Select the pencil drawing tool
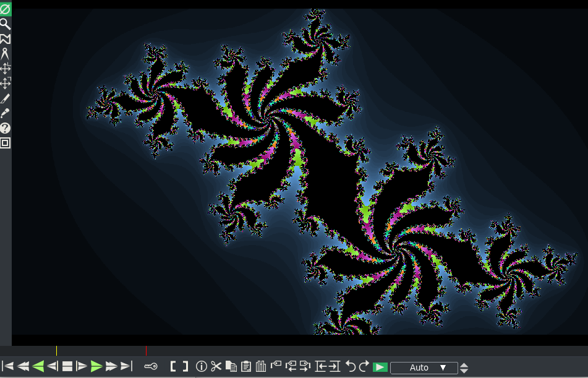Screen dimensions: 588x378 pyautogui.click(x=5, y=98)
